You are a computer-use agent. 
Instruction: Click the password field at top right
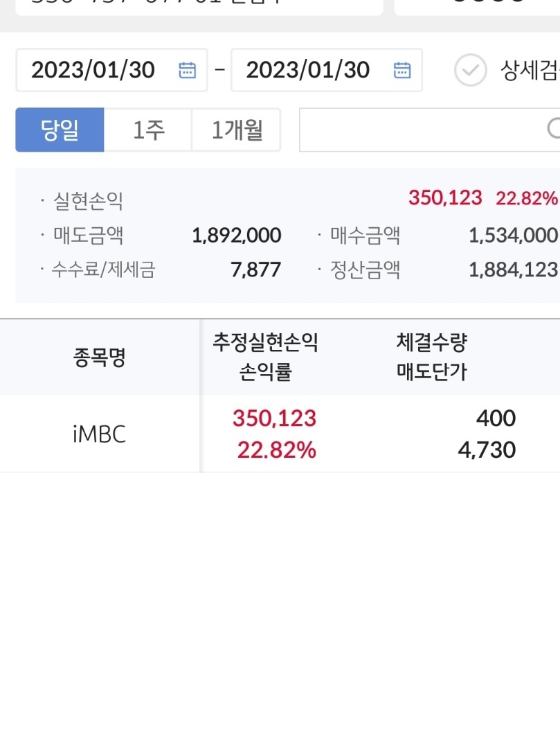pos(477,6)
